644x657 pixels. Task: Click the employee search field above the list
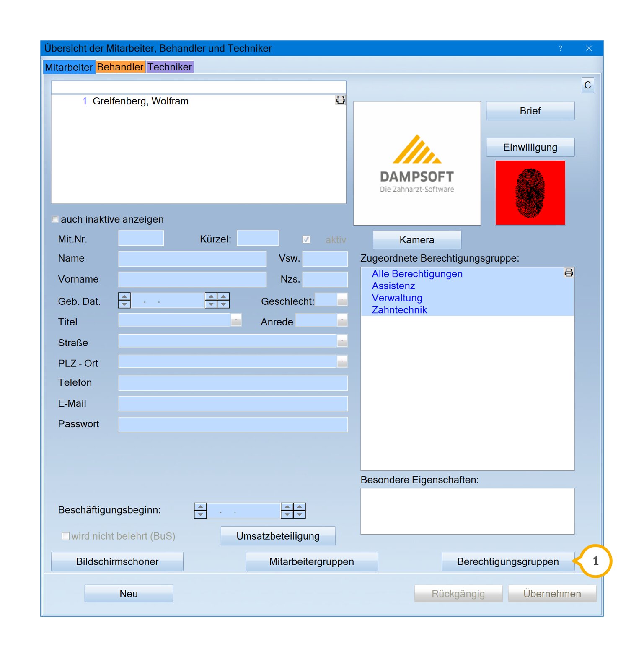[199, 87]
